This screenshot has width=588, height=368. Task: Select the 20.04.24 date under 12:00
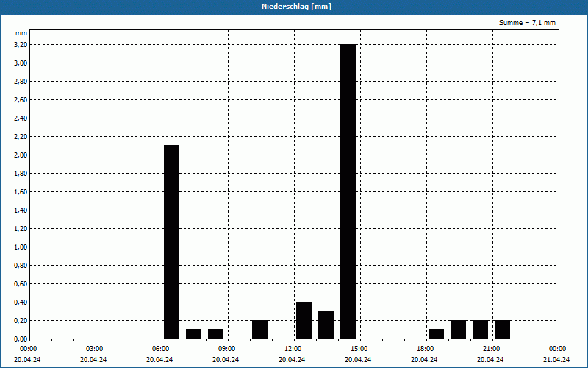pos(292,360)
